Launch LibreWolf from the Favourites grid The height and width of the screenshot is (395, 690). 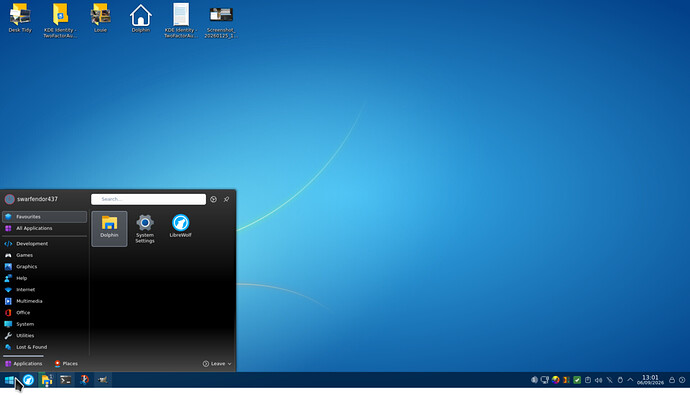(180, 226)
